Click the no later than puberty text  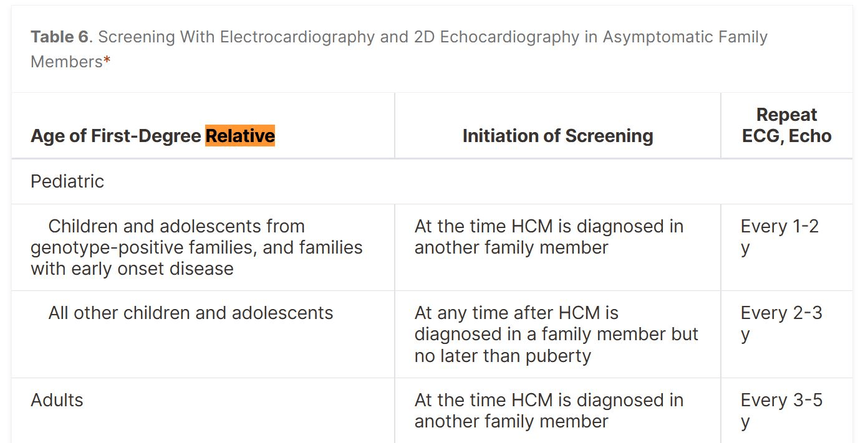coord(503,356)
